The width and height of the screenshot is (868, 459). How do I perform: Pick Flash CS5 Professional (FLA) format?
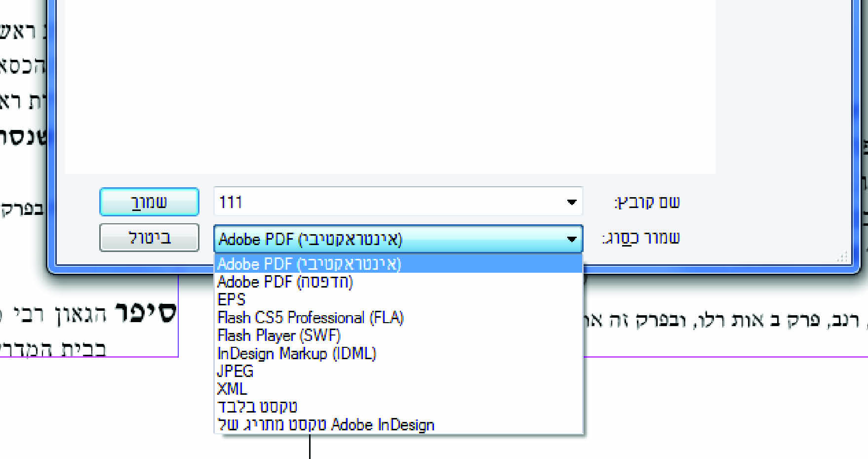311,317
